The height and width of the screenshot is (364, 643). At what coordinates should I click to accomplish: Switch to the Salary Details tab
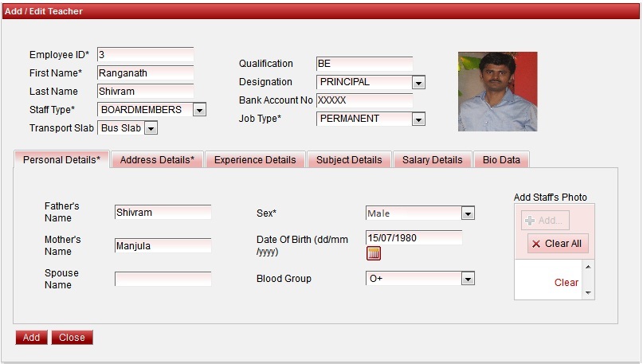click(x=432, y=160)
